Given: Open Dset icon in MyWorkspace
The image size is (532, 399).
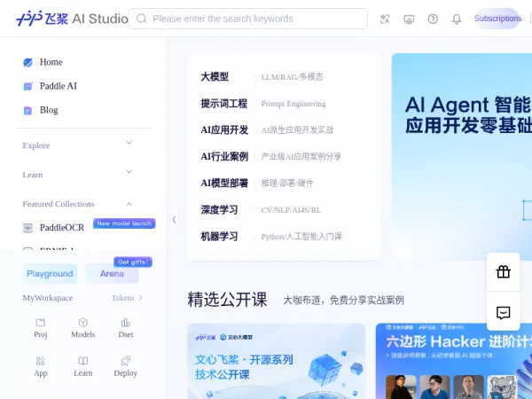Looking at the screenshot, I should (x=126, y=323).
